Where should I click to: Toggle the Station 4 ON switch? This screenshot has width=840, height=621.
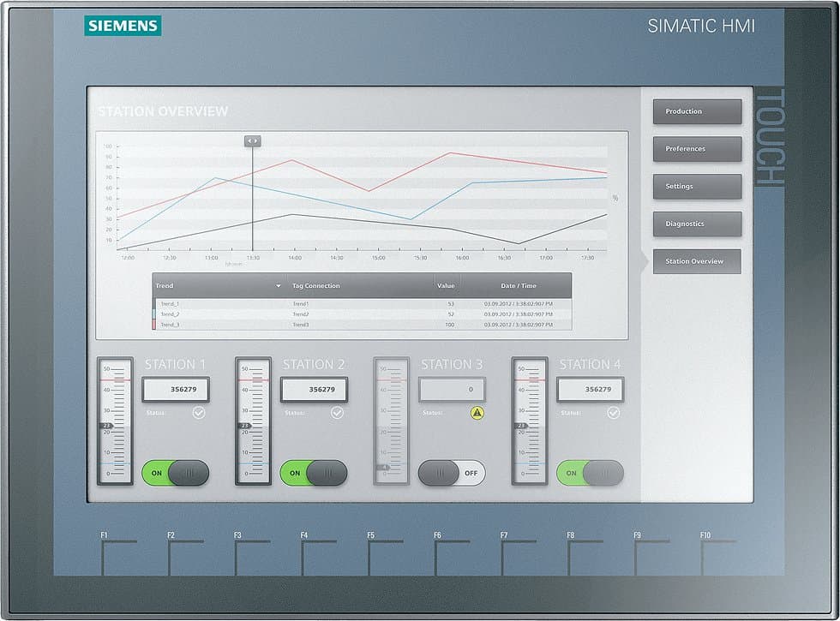[590, 473]
